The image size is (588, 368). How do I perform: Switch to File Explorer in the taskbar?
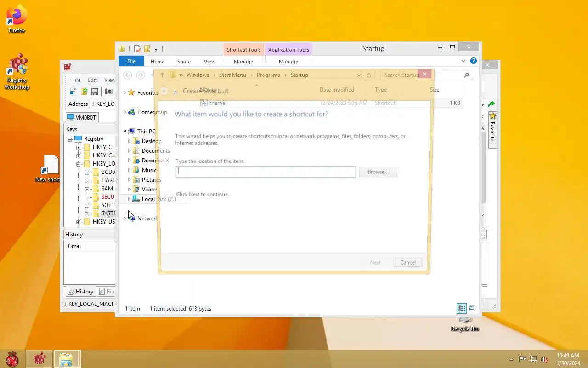pos(67,359)
